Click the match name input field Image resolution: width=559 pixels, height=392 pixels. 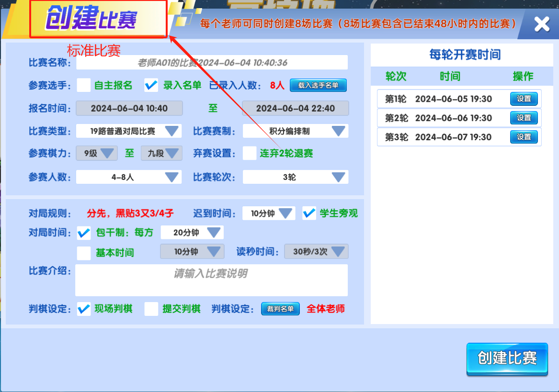(x=212, y=63)
